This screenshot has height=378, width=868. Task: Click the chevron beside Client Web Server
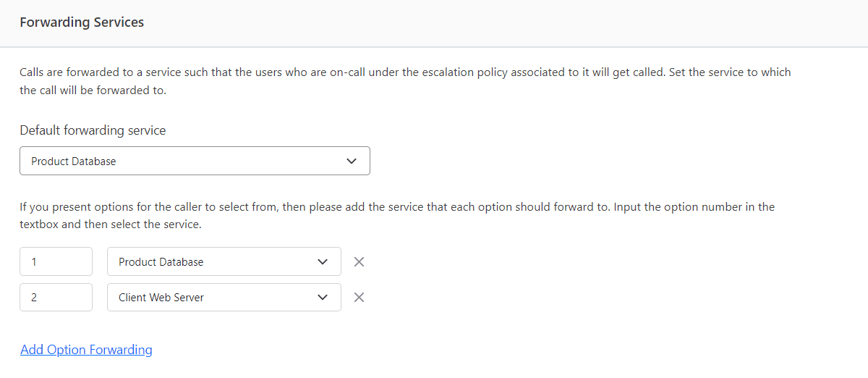point(323,298)
